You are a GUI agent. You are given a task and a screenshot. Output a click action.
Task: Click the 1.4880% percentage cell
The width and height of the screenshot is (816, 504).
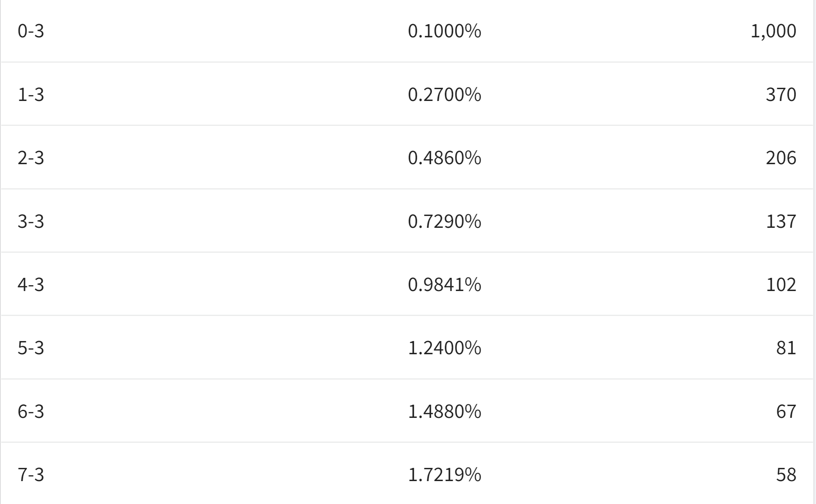(x=445, y=411)
